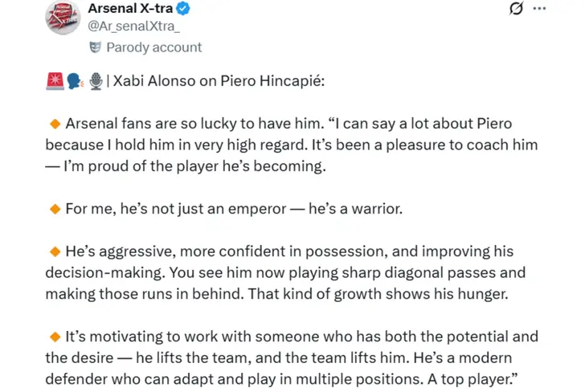Click the orange diamond before "He's aggressive"
Viewport: 585px width, 392px height.
[55, 252]
